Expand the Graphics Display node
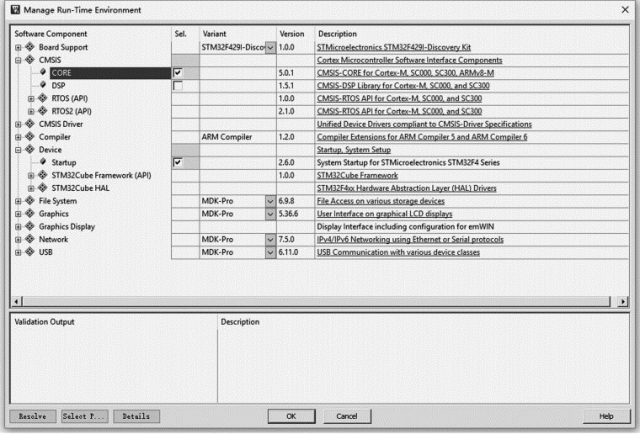Image resolution: width=640 pixels, height=434 pixels. [x=18, y=227]
